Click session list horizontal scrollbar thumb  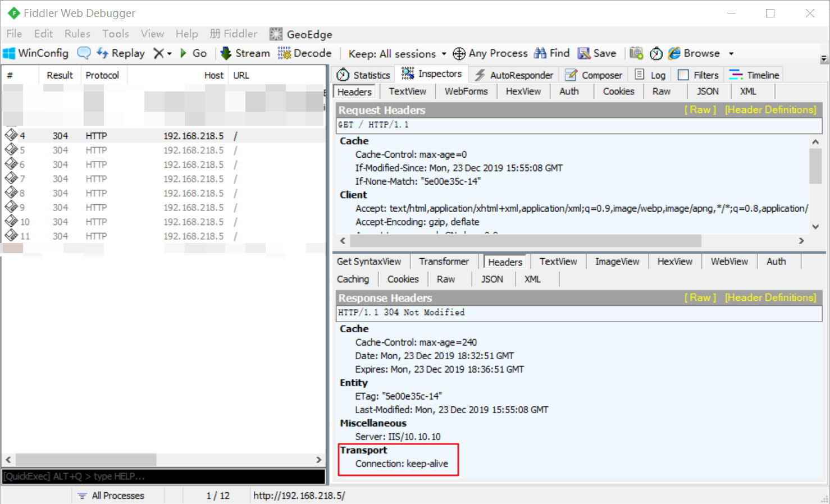[85, 460]
